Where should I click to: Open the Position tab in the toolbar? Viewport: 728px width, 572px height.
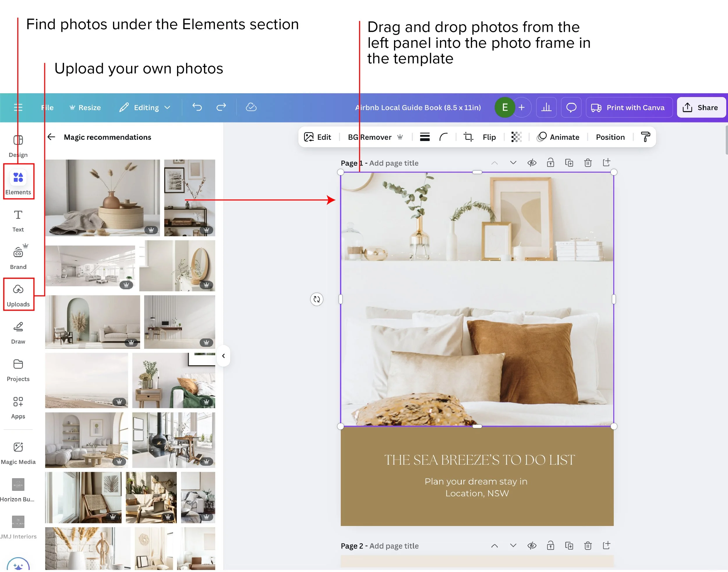[610, 137]
